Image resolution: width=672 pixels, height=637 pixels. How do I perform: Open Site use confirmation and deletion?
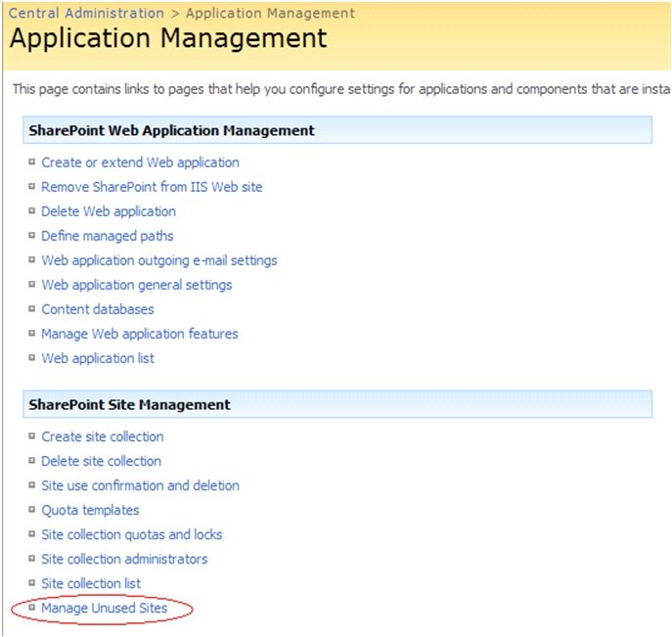[x=140, y=485]
